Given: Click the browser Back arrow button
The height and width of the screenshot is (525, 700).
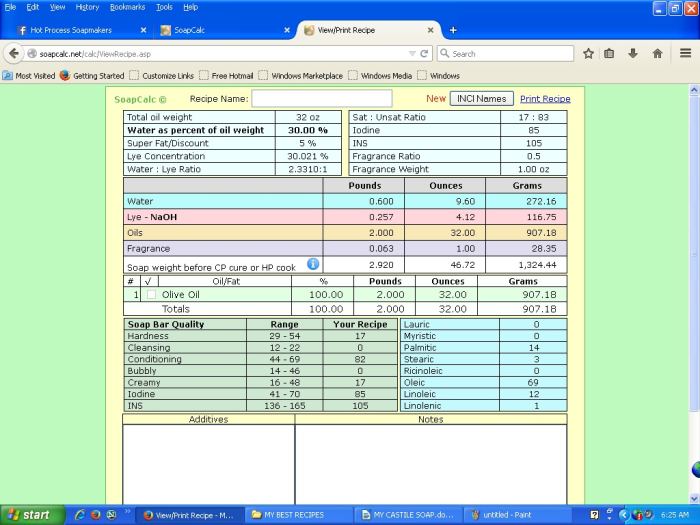Looking at the screenshot, I should [x=14, y=54].
